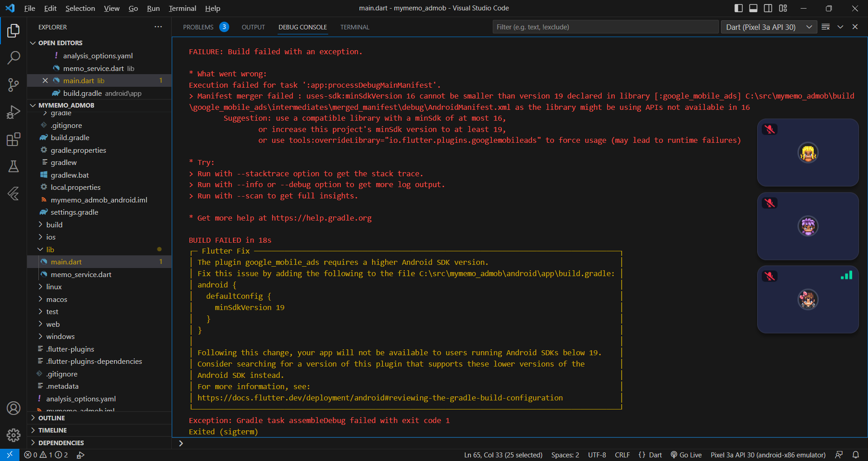
Task: Click the debug console input prompt
Action: 520,443
